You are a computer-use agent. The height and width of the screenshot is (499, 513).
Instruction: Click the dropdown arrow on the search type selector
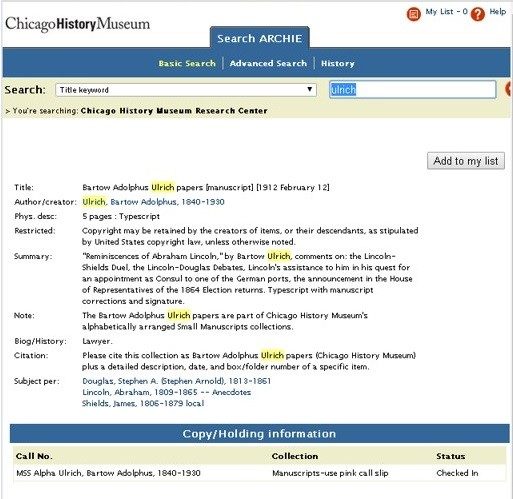309,89
